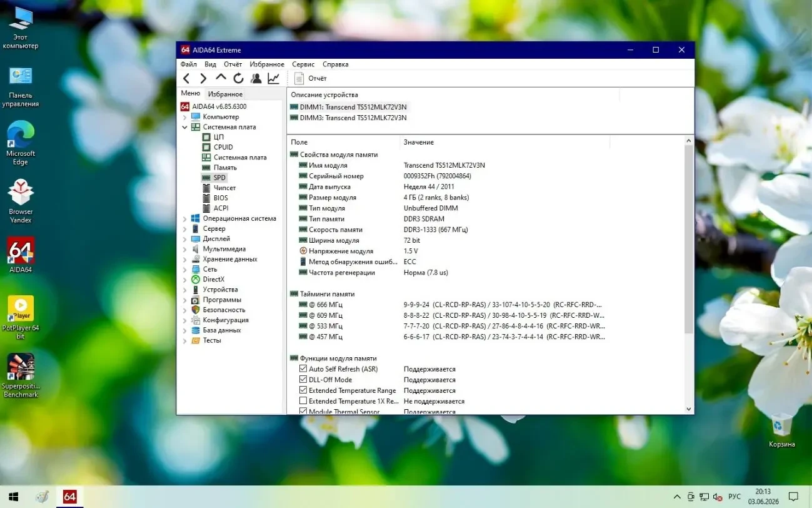Open the Справка menu

pos(336,64)
